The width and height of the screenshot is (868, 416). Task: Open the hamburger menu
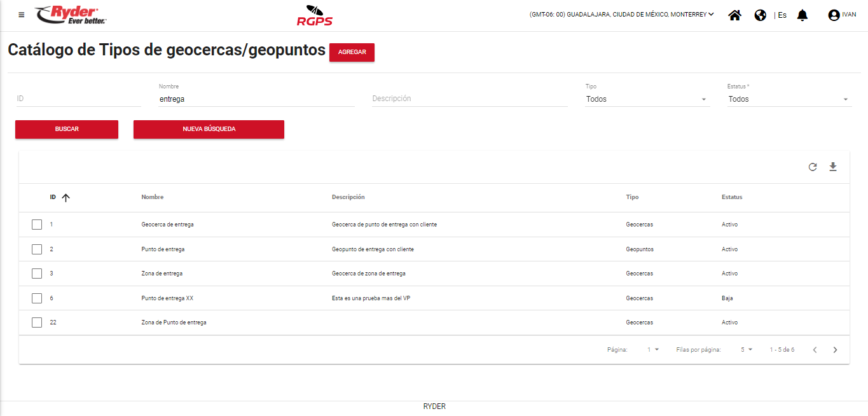pyautogui.click(x=22, y=15)
